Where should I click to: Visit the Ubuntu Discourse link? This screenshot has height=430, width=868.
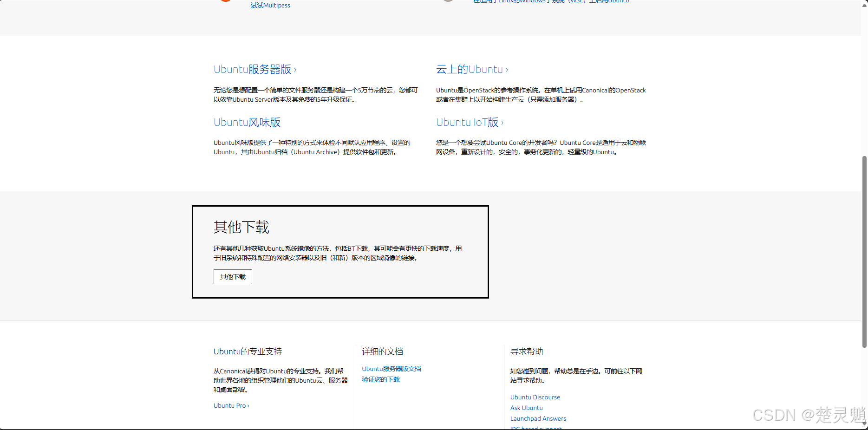coord(535,397)
